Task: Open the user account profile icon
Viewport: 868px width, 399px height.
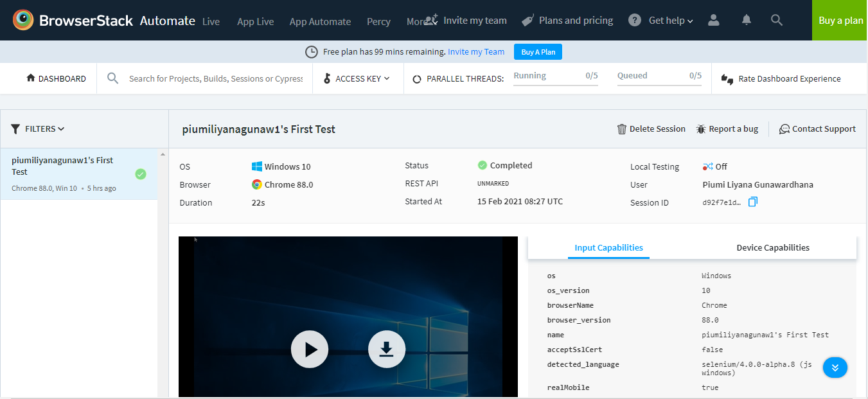Action: [714, 20]
